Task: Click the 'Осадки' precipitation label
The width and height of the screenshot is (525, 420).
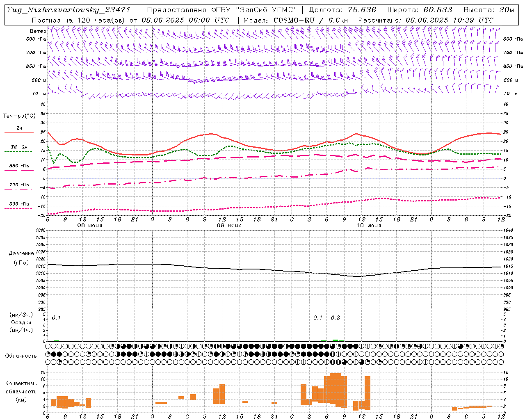Action: point(21,322)
